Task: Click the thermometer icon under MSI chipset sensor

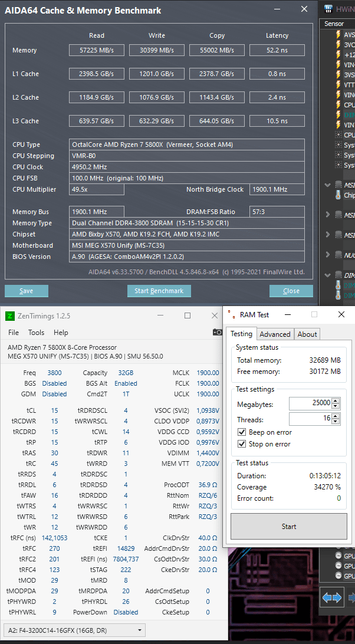Action: (x=338, y=195)
